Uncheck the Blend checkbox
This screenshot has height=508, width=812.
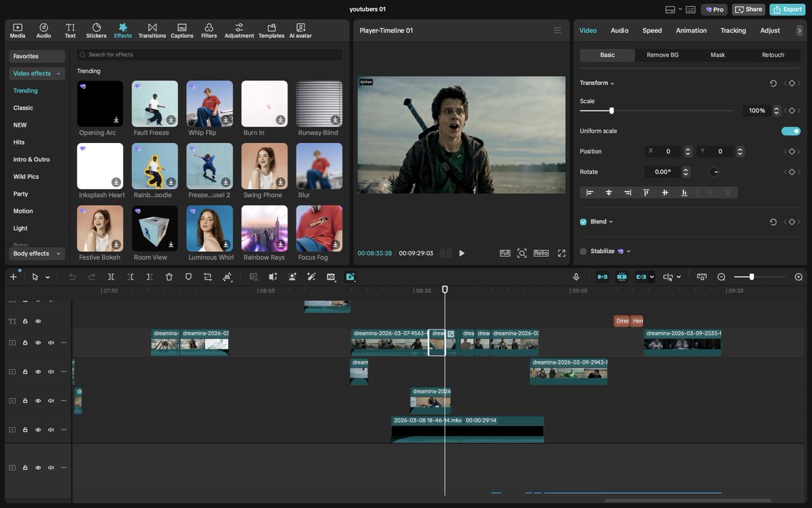coord(583,222)
